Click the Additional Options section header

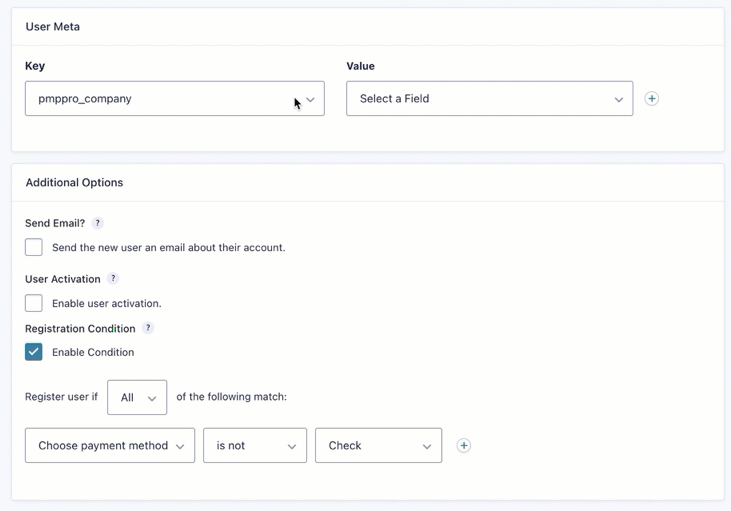click(75, 182)
